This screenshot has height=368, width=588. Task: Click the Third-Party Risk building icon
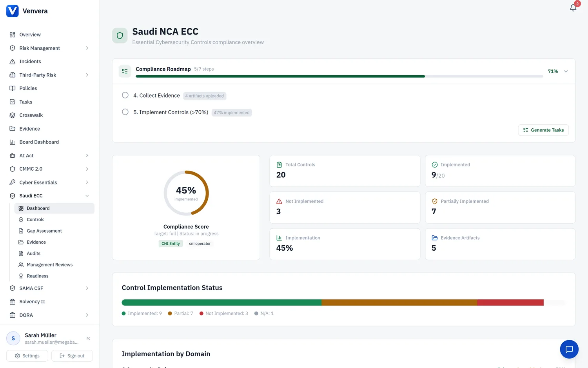(13, 75)
